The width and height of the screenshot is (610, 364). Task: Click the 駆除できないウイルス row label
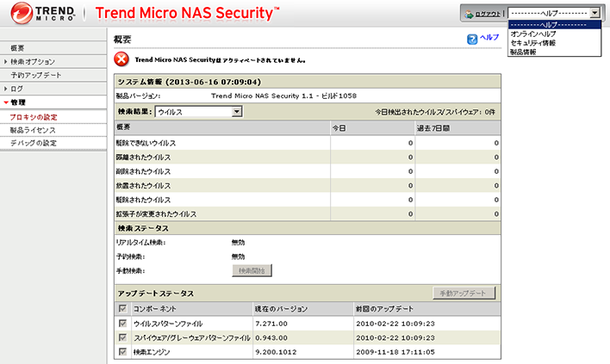coord(146,143)
